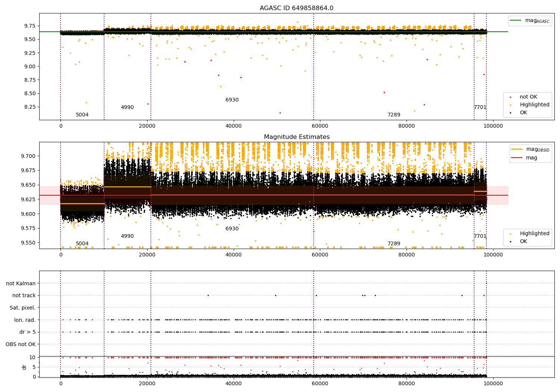Click the 100000 x-tick of the bottom plot
Viewport: 560px width, 392px height.
coord(493,384)
